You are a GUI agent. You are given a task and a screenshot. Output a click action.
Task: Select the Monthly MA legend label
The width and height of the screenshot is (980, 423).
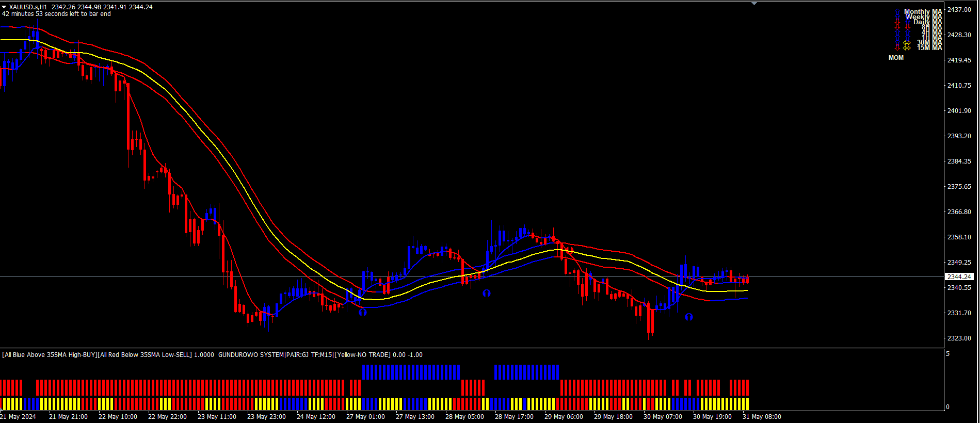click(x=923, y=11)
